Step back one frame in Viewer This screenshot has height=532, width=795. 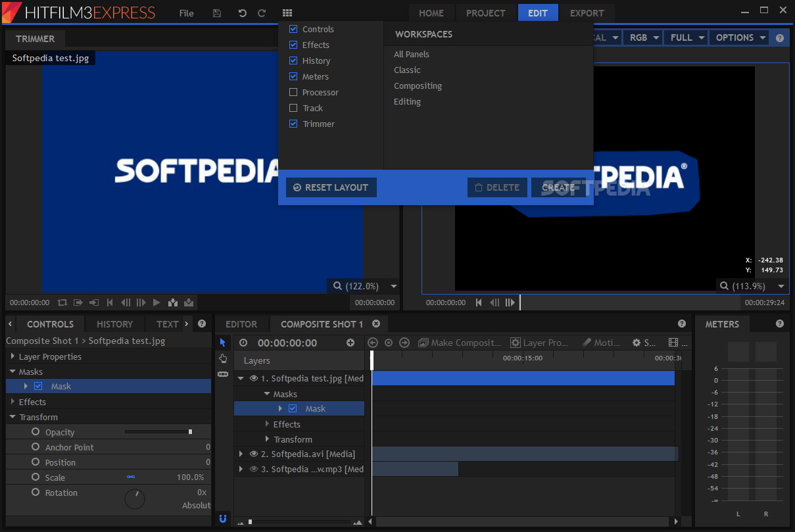coord(494,302)
